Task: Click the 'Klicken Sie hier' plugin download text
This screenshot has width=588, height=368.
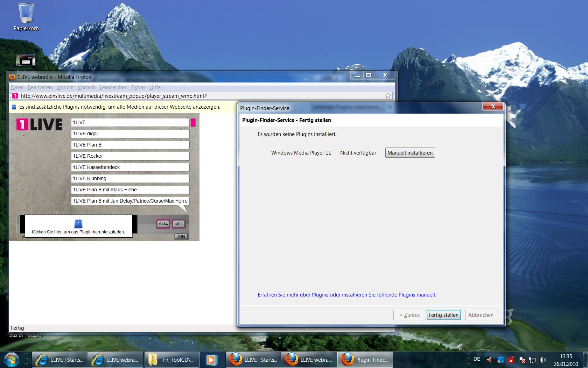Action: 78,232
